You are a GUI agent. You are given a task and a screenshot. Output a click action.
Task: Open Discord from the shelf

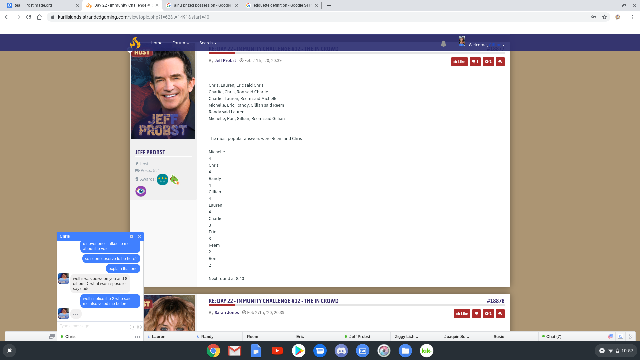click(341, 351)
